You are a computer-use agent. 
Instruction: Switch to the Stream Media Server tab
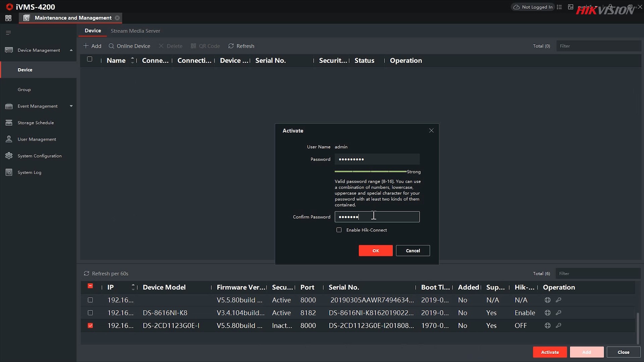pos(135,31)
